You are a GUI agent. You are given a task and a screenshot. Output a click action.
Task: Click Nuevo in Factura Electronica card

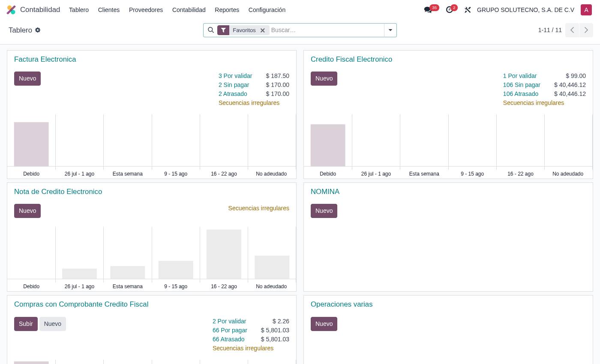[x=27, y=78]
